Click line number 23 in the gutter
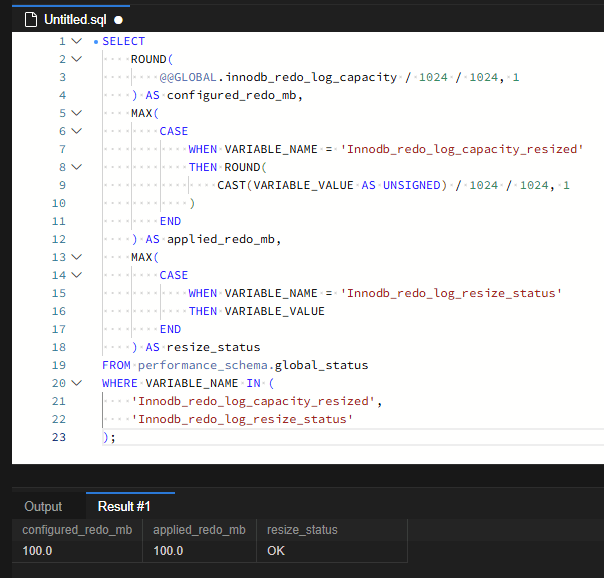 click(59, 437)
